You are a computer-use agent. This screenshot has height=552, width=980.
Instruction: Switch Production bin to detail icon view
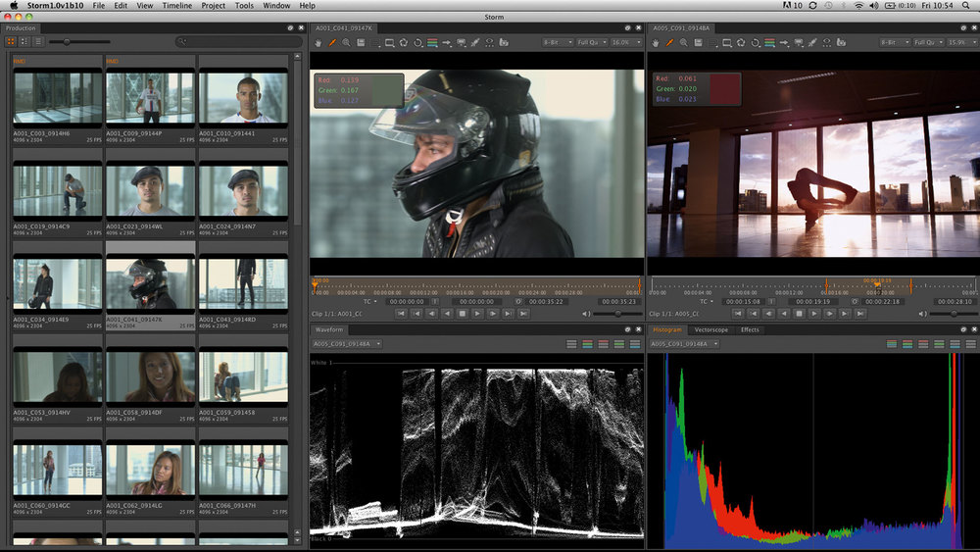25,41
